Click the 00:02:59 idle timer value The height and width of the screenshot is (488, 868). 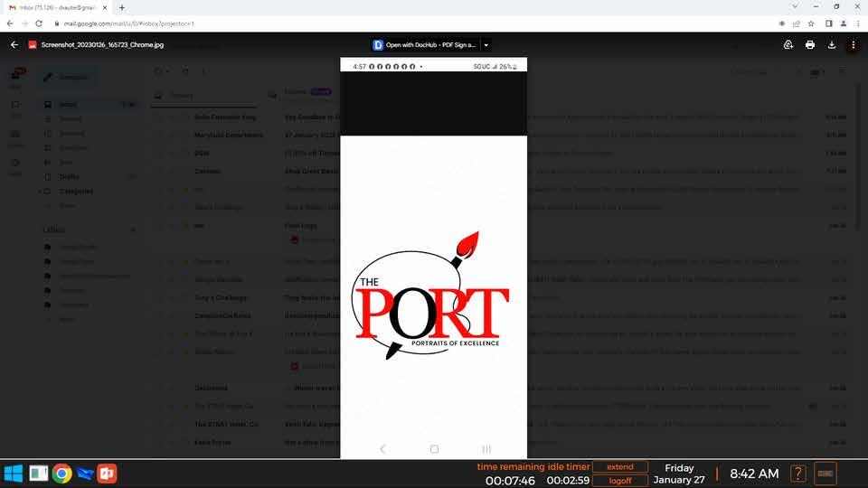pyautogui.click(x=568, y=480)
